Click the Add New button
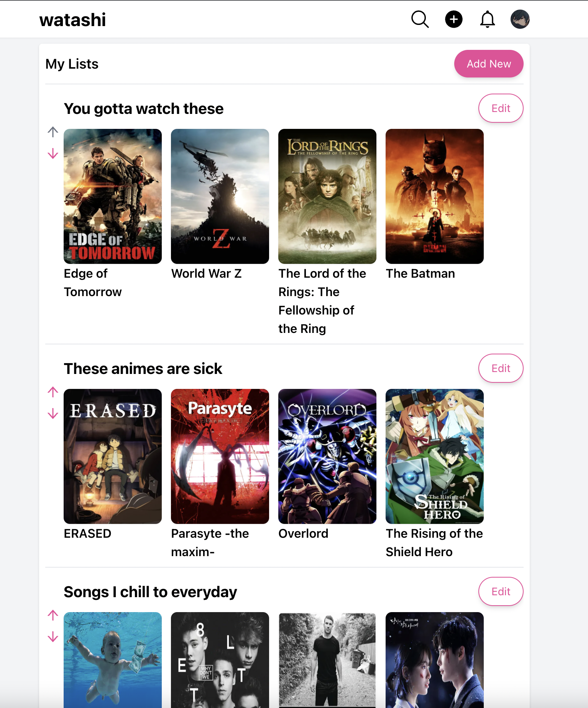 click(x=489, y=64)
